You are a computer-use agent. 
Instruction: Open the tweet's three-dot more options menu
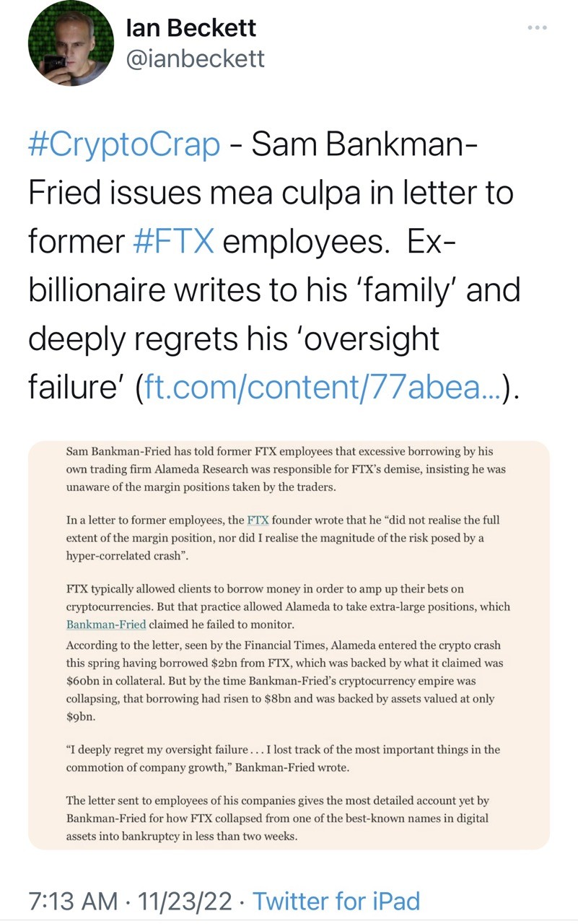click(538, 28)
